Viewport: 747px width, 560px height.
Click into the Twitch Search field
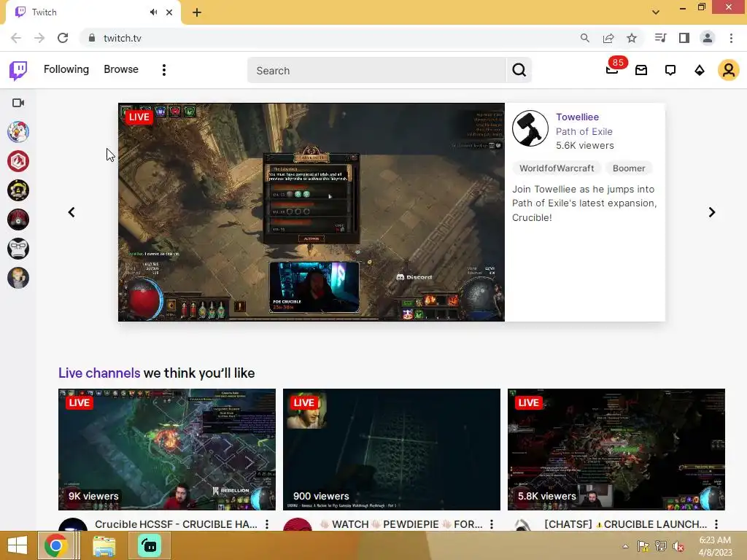(x=376, y=71)
